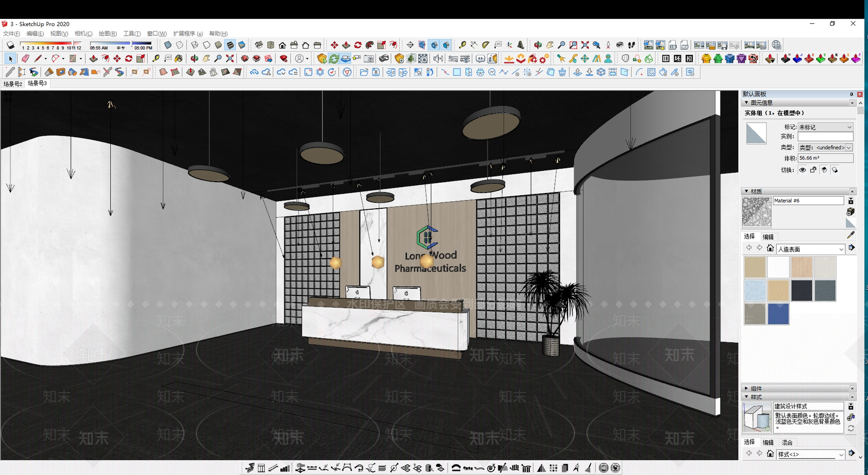This screenshot has height=475, width=868.
Task: Click the user account sign-in icon
Action: tap(299, 59)
